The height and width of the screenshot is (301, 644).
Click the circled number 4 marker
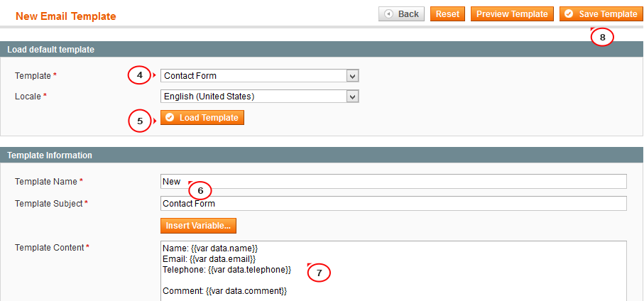click(x=139, y=75)
